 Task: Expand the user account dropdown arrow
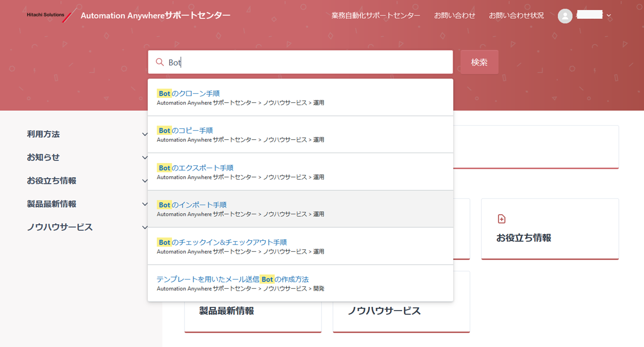tap(608, 16)
